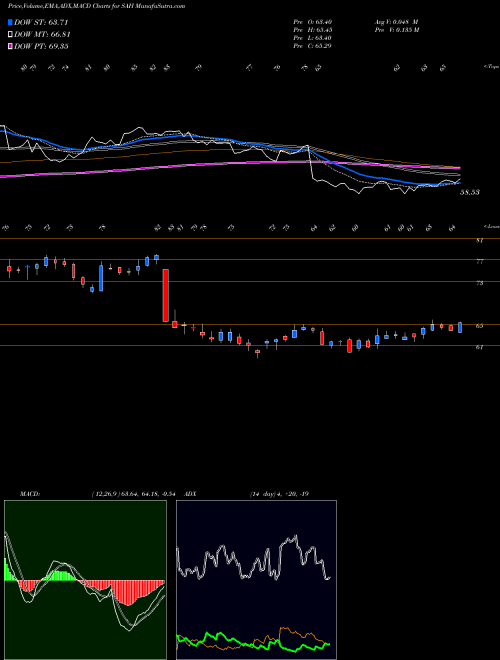Open the green MACD histogram panel

click(85, 580)
